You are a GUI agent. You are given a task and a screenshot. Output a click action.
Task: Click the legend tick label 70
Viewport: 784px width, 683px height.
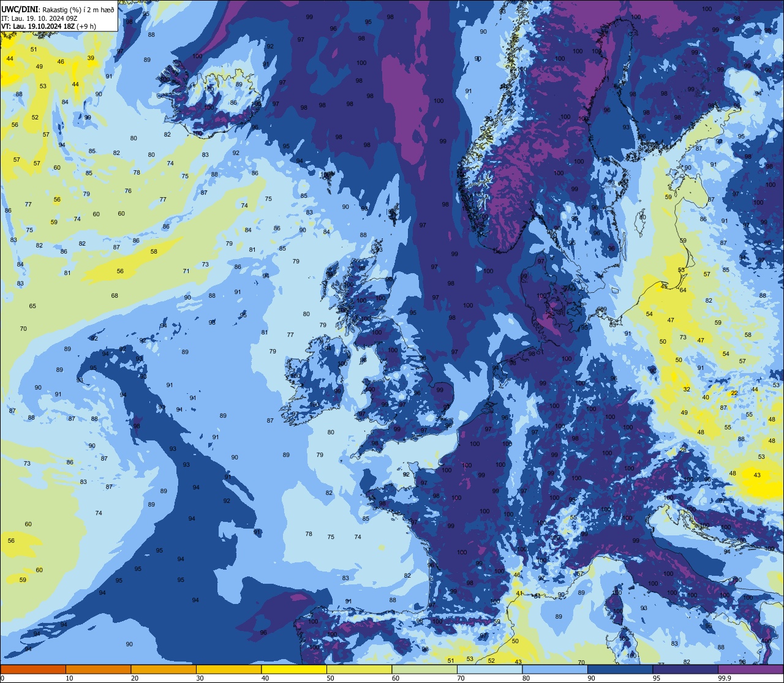pos(461,678)
